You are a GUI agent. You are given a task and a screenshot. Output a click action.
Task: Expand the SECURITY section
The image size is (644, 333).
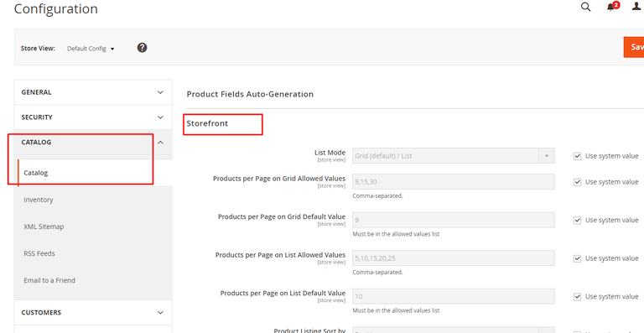tap(93, 117)
